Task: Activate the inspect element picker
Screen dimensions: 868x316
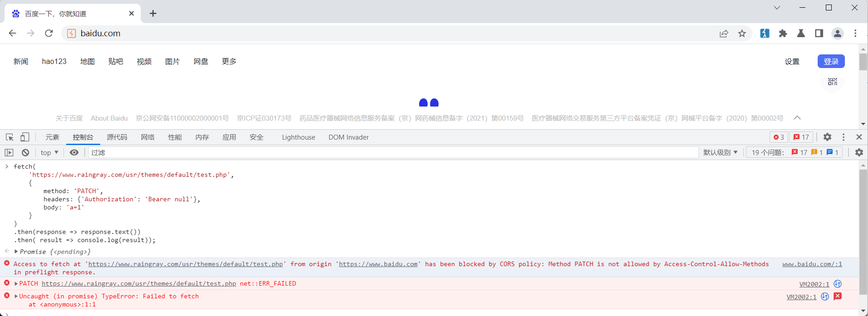Action: click(x=10, y=137)
